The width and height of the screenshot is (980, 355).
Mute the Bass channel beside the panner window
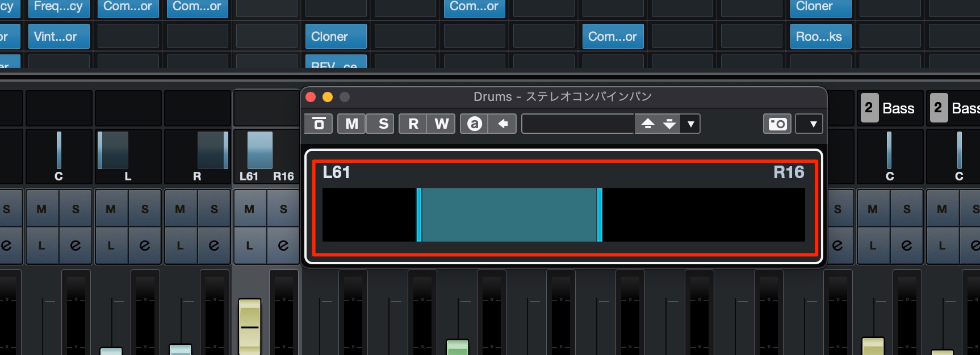pos(873,209)
